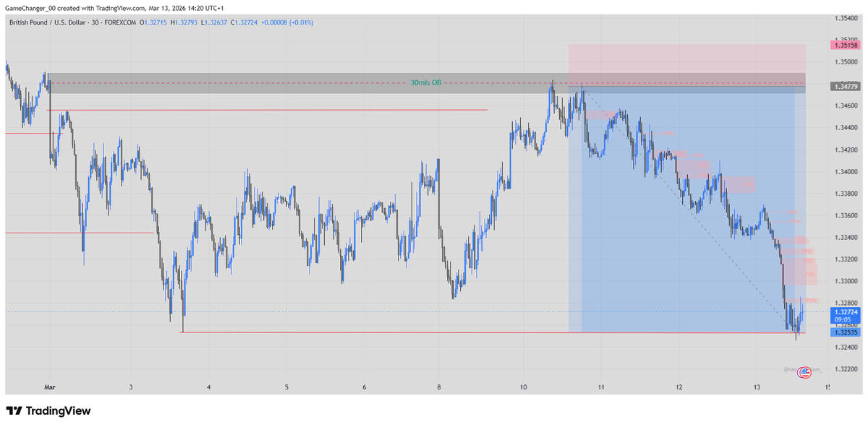Select the short position's red stop-loss zone

(686, 65)
